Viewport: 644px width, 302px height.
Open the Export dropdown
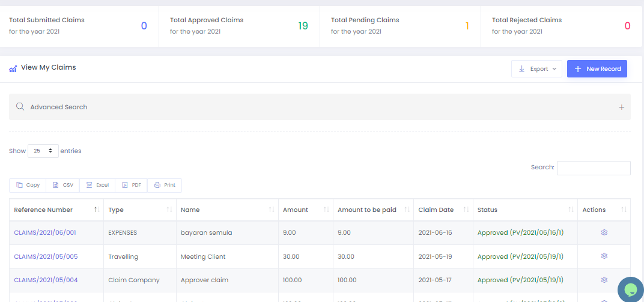pos(536,69)
